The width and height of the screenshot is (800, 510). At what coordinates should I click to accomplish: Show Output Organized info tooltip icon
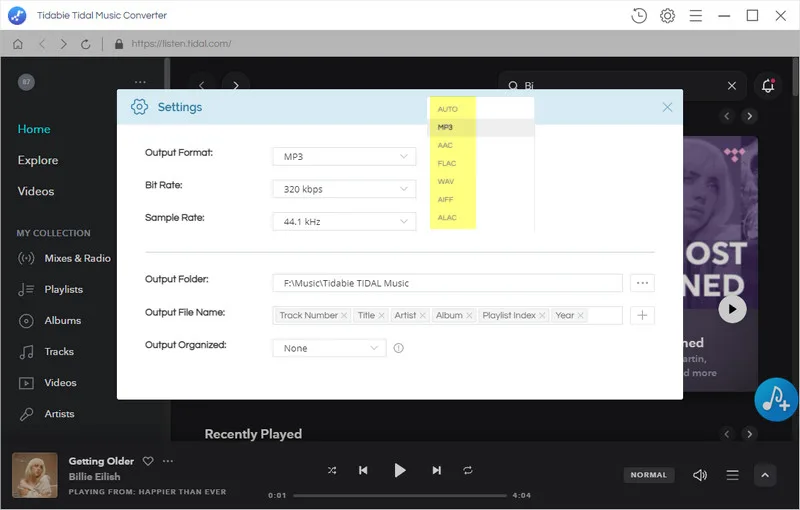click(398, 348)
